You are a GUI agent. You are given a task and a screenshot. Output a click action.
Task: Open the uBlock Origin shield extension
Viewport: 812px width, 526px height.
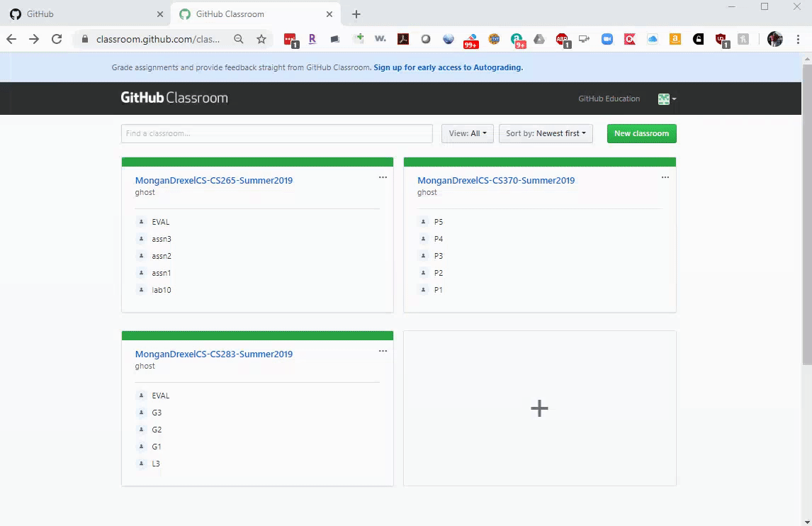(x=721, y=40)
